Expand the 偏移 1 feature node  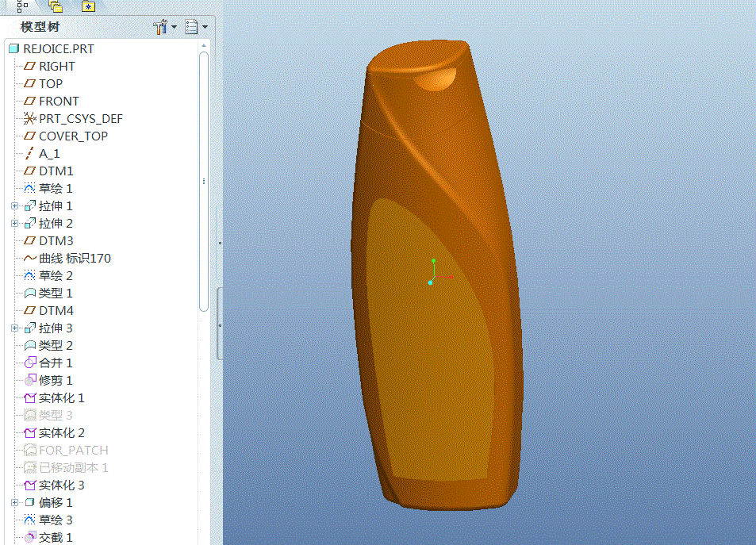[14, 502]
